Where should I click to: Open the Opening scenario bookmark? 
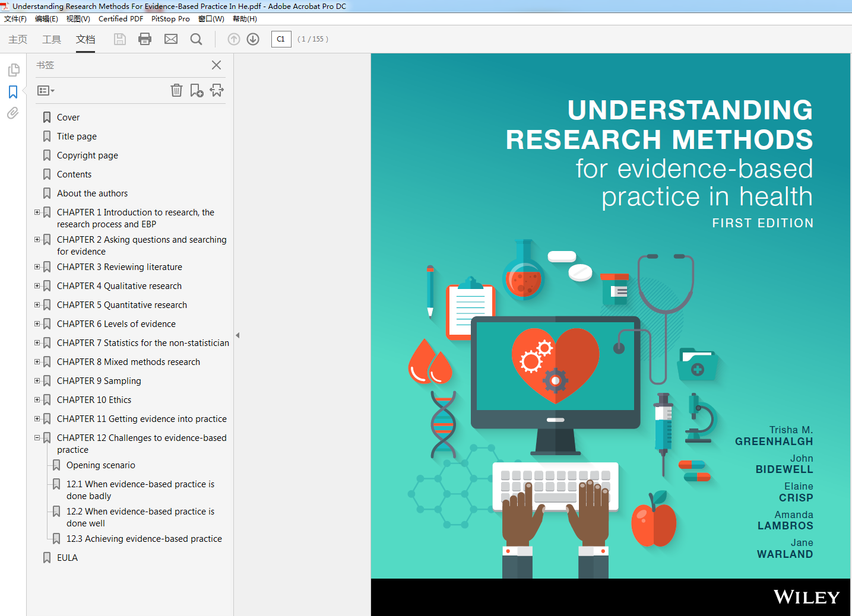(101, 465)
